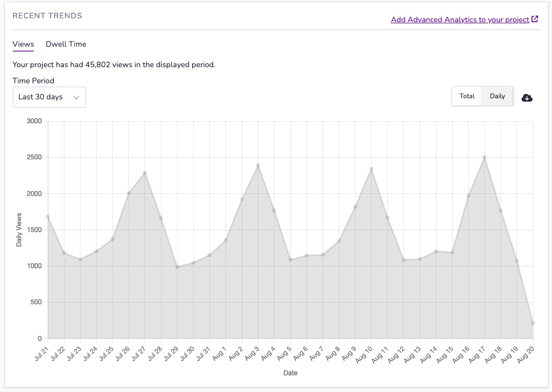The height and width of the screenshot is (392, 552).
Task: Click the 'Aug 20' x-axis label
Action: 525,354
